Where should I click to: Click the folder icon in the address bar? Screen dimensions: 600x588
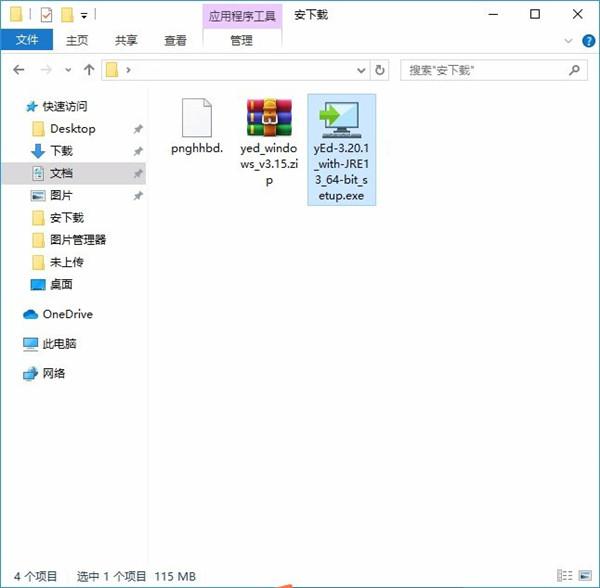point(112,70)
